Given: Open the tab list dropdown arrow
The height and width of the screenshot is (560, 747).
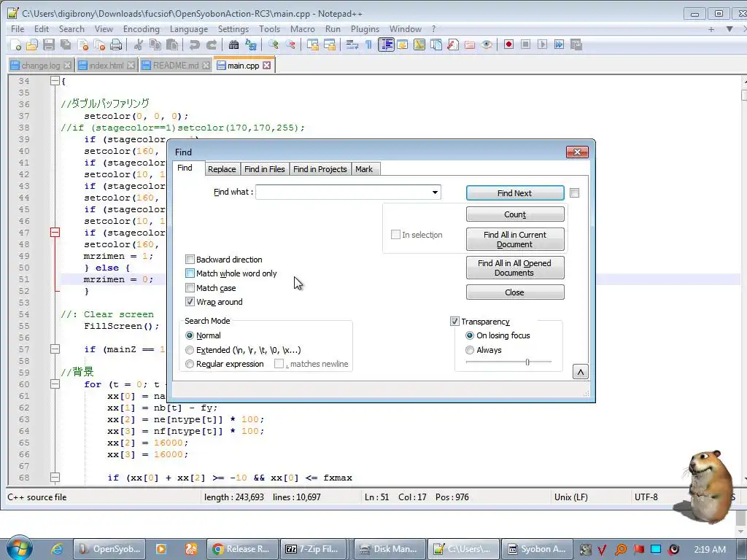Looking at the screenshot, I should 729,29.
